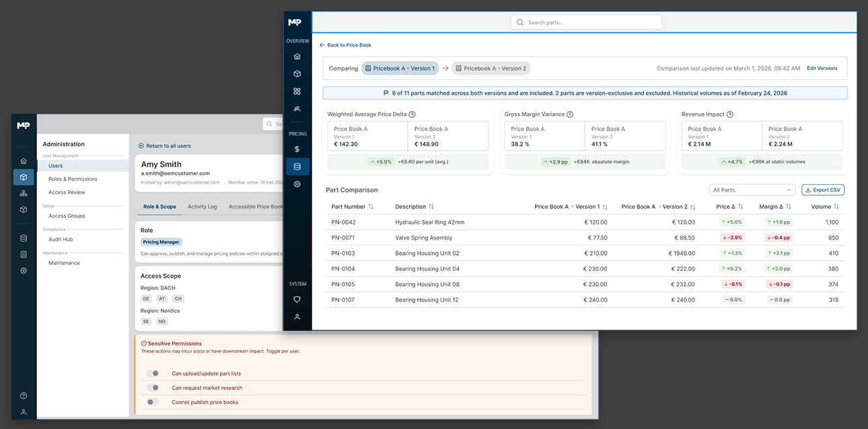Open the Maintenance menu entry
Viewport: 868px width, 429px height.
pyautogui.click(x=64, y=263)
